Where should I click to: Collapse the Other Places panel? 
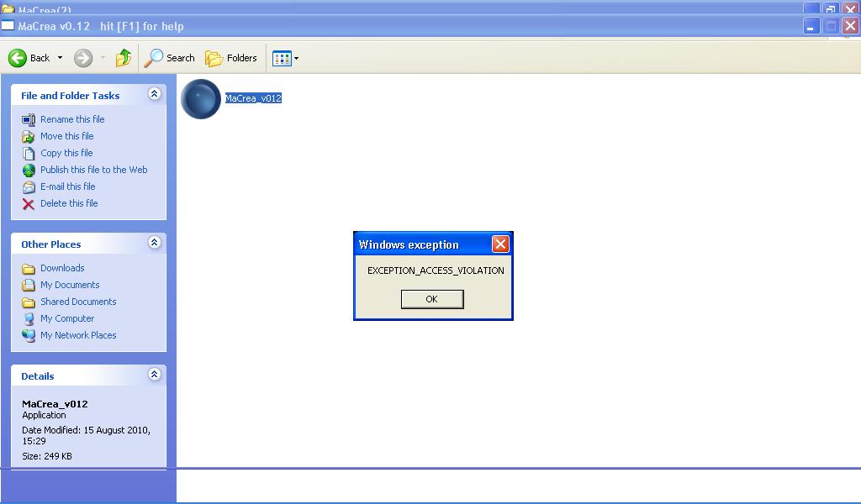[x=155, y=243]
